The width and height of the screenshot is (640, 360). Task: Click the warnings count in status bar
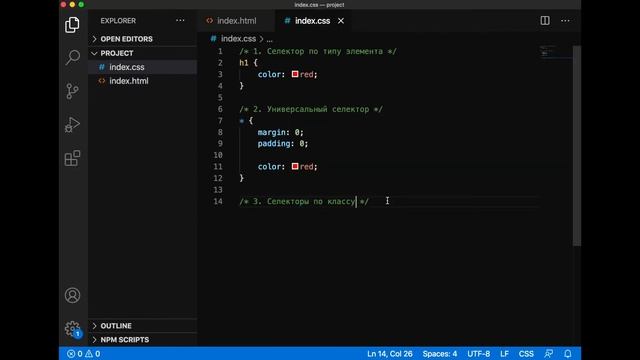(x=93, y=354)
